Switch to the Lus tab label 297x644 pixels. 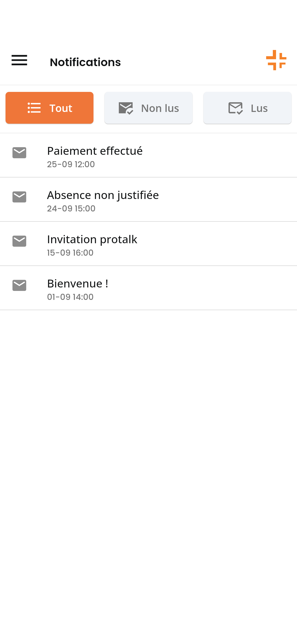[x=259, y=108]
